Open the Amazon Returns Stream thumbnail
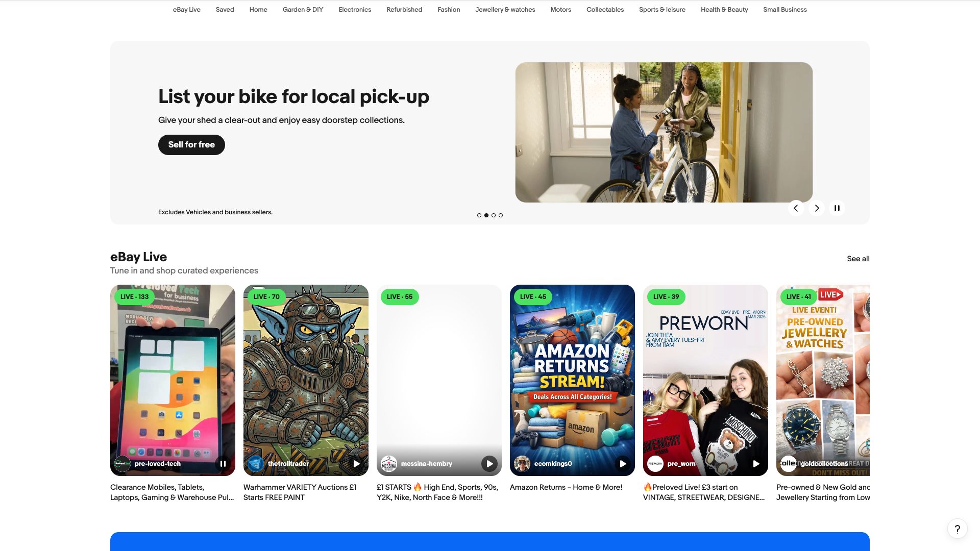The image size is (980, 551). click(x=572, y=372)
